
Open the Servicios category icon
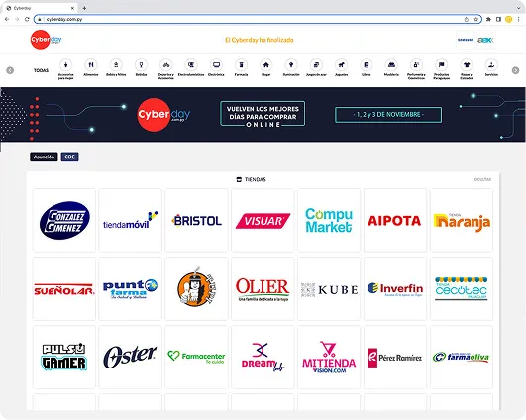(x=491, y=65)
